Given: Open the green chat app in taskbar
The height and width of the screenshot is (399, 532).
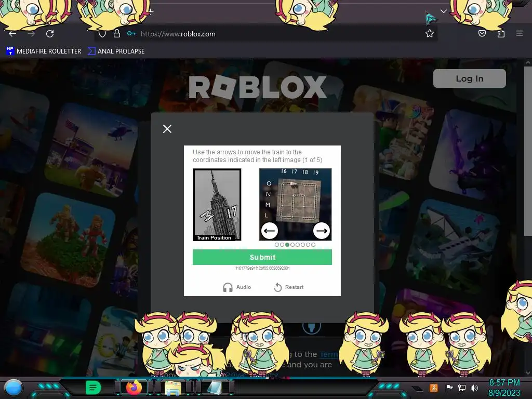Looking at the screenshot, I should 94,387.
